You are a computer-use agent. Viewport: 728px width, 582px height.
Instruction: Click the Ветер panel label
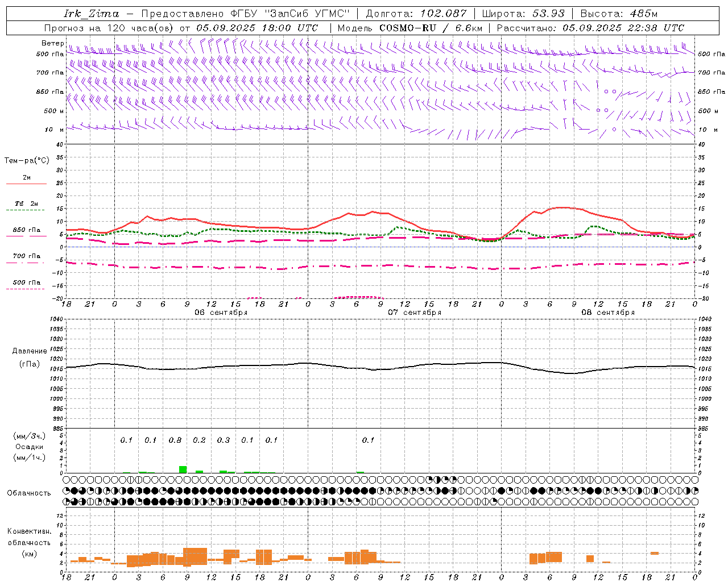[52, 43]
